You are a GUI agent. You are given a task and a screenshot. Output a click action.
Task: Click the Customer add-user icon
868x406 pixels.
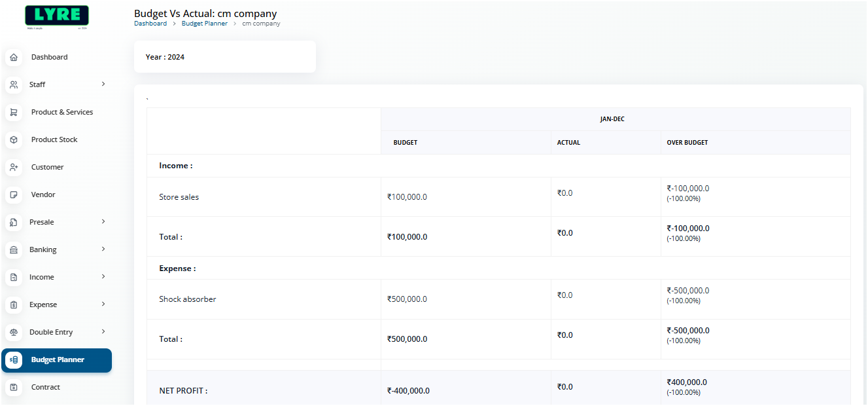pos(14,168)
